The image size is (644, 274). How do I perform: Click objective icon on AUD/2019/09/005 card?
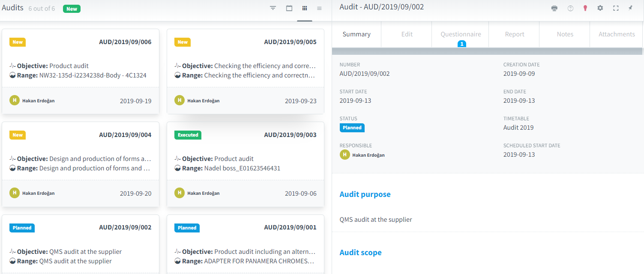(178, 66)
